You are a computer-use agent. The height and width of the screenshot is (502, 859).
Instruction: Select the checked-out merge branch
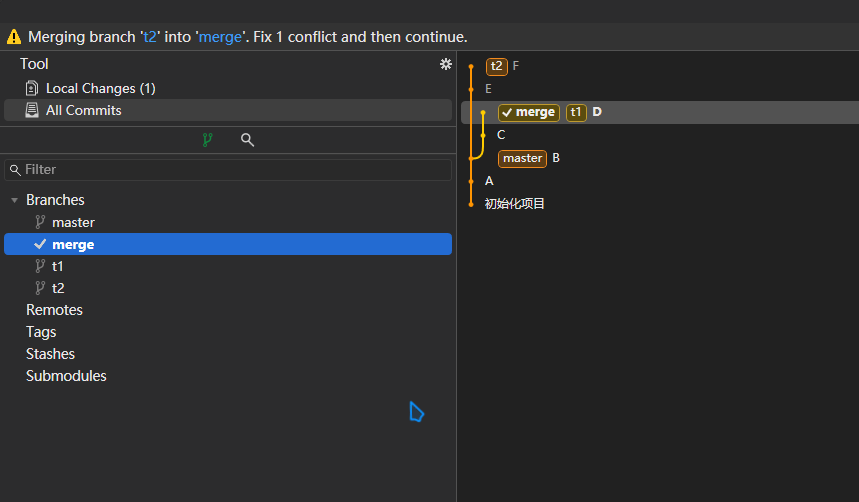[73, 244]
